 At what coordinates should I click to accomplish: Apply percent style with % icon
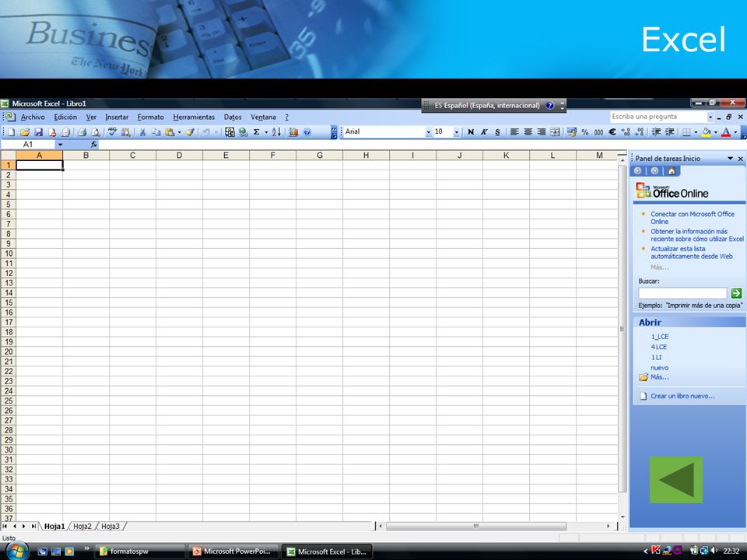click(585, 132)
